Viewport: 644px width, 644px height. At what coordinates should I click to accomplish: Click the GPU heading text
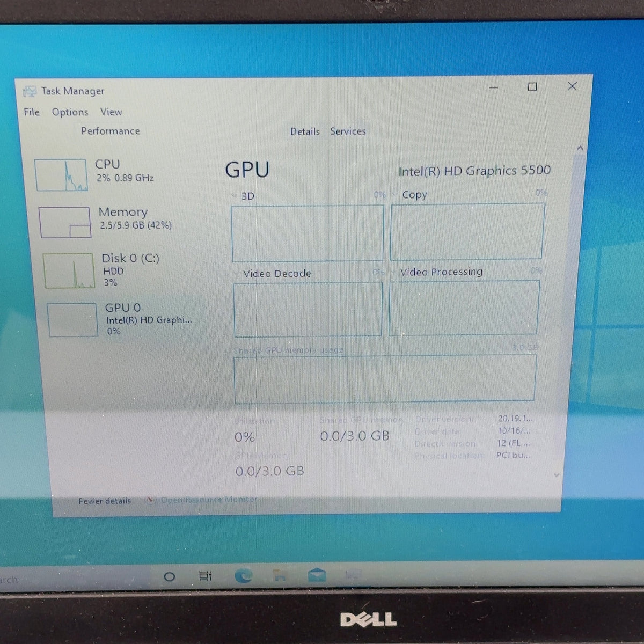coord(247,170)
